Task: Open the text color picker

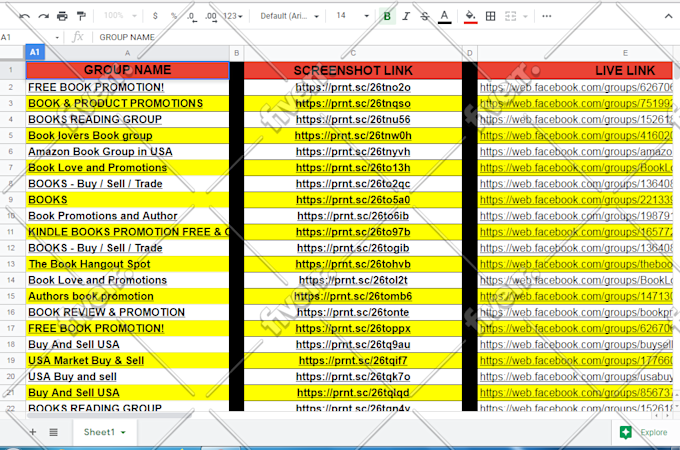Action: tap(445, 16)
